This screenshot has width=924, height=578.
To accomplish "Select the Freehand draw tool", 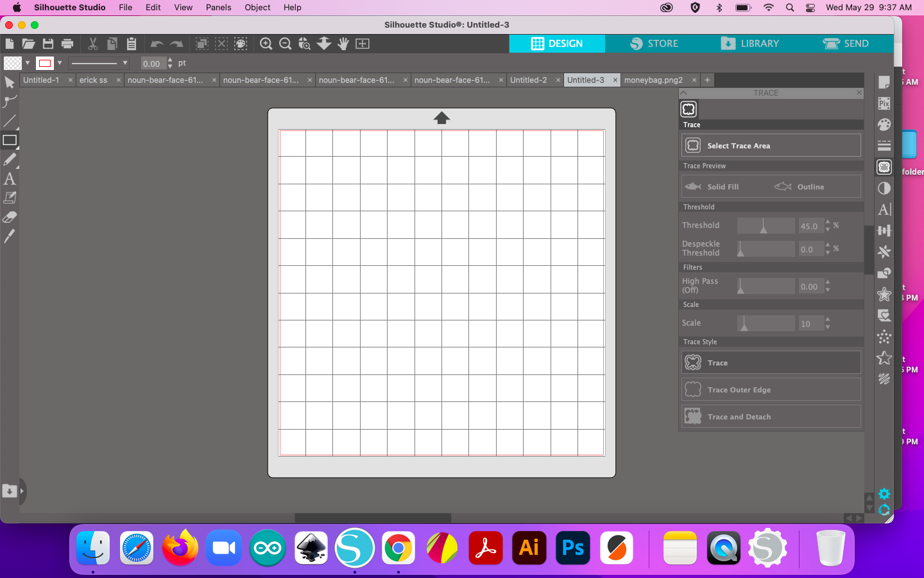I will (x=10, y=159).
